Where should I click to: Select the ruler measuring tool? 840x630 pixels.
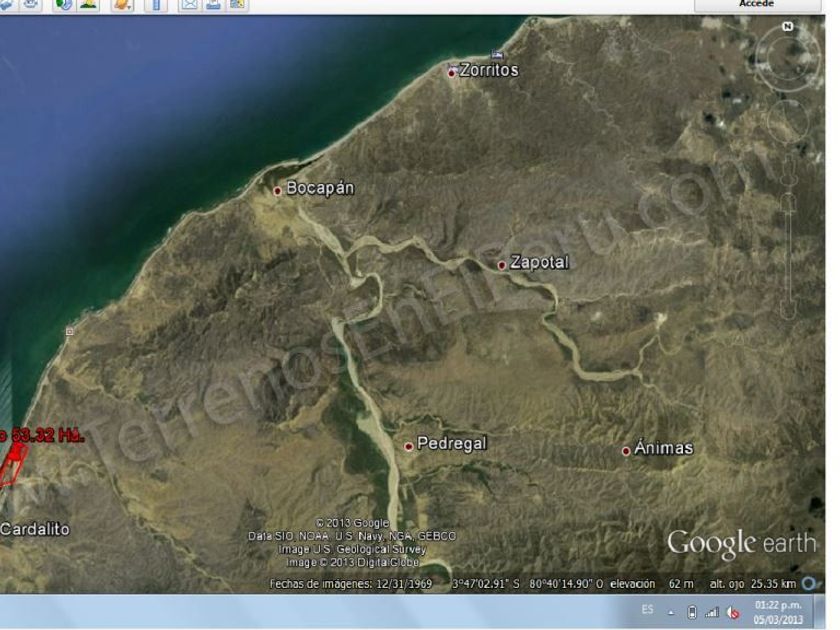156,4
